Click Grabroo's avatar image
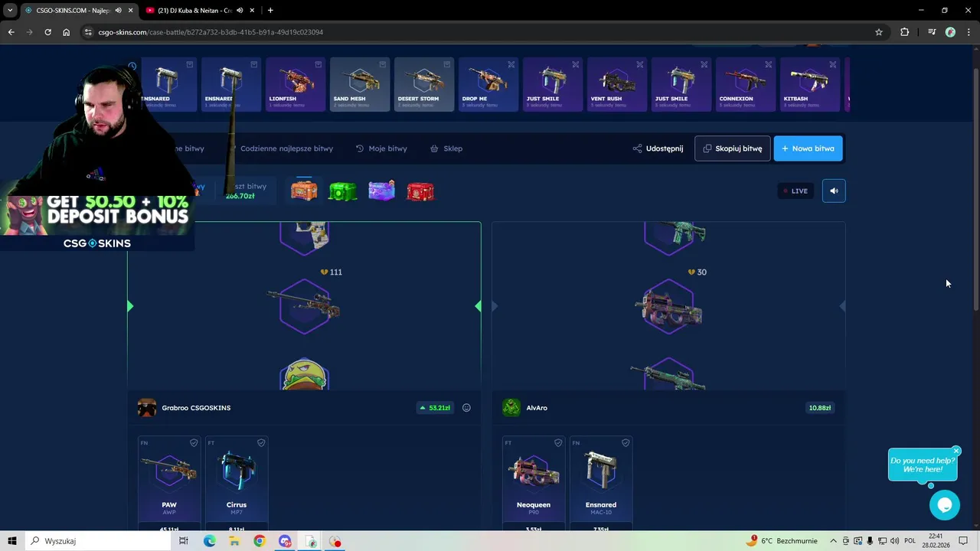 tap(147, 408)
